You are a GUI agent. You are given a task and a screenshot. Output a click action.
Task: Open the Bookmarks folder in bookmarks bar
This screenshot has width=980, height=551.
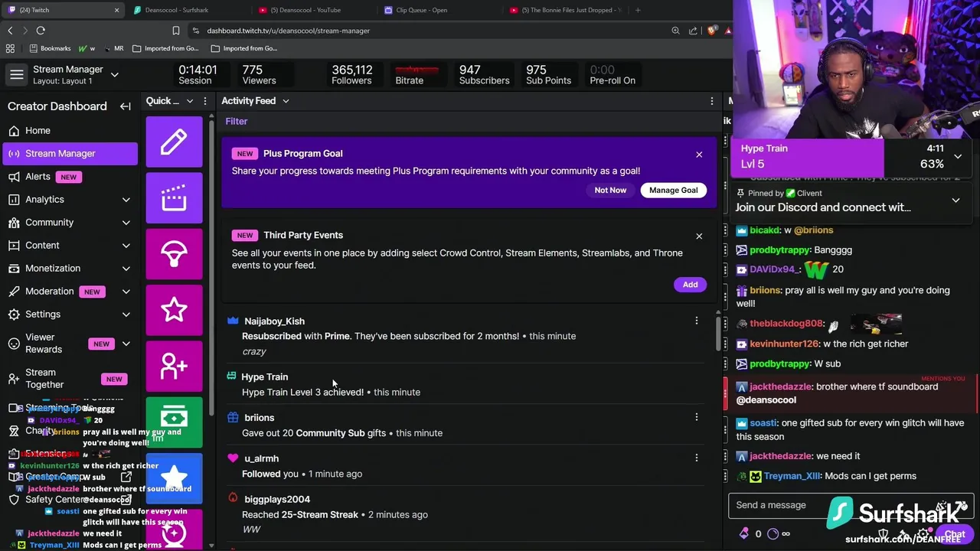[x=50, y=48]
